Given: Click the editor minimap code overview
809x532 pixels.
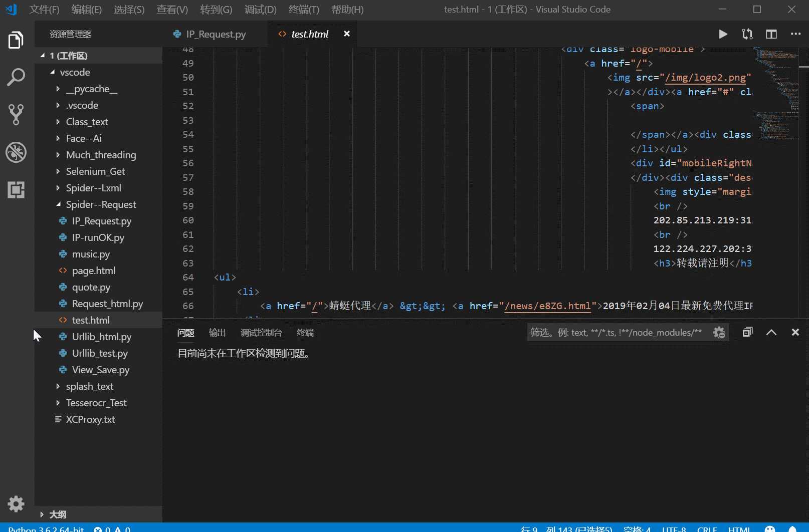Looking at the screenshot, I should click(775, 93).
